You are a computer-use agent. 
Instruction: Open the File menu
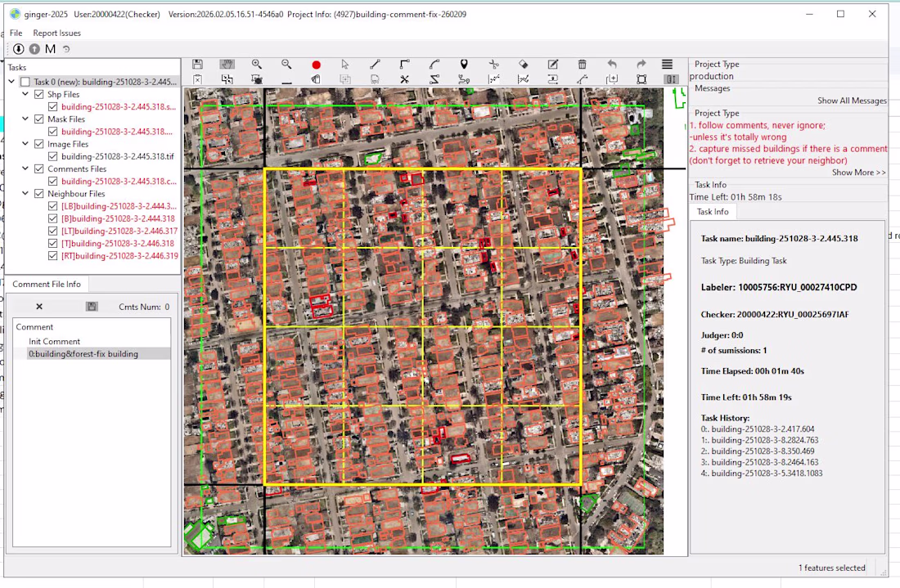click(x=16, y=33)
